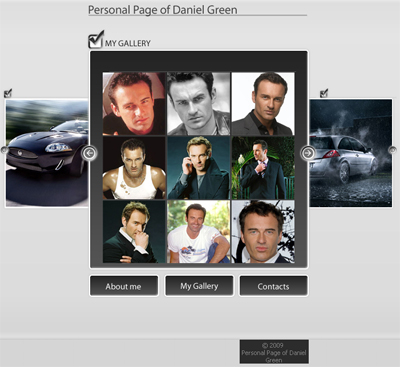This screenshot has width=400, height=367.
Task: Click the Personal Page of Daniel Green title
Action: click(x=163, y=10)
